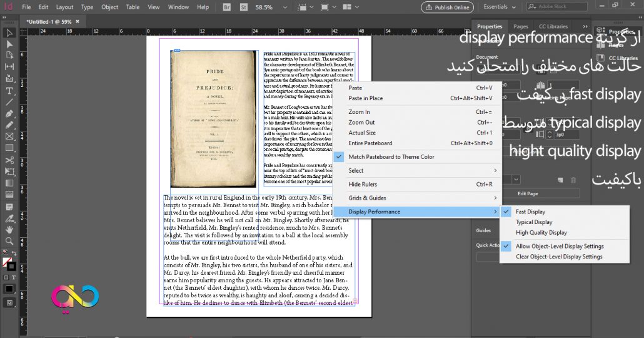The width and height of the screenshot is (644, 338).
Task: Switch to the Pages tab
Action: click(x=520, y=26)
